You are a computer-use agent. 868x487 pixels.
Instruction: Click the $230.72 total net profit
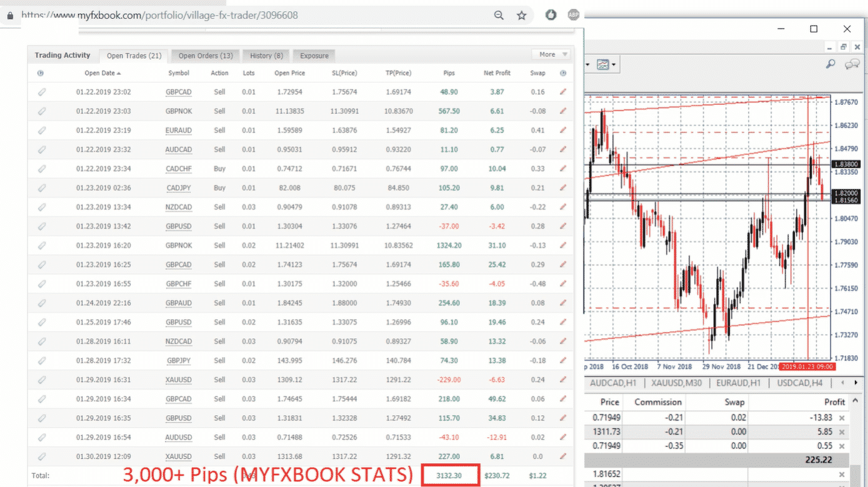[x=497, y=476]
